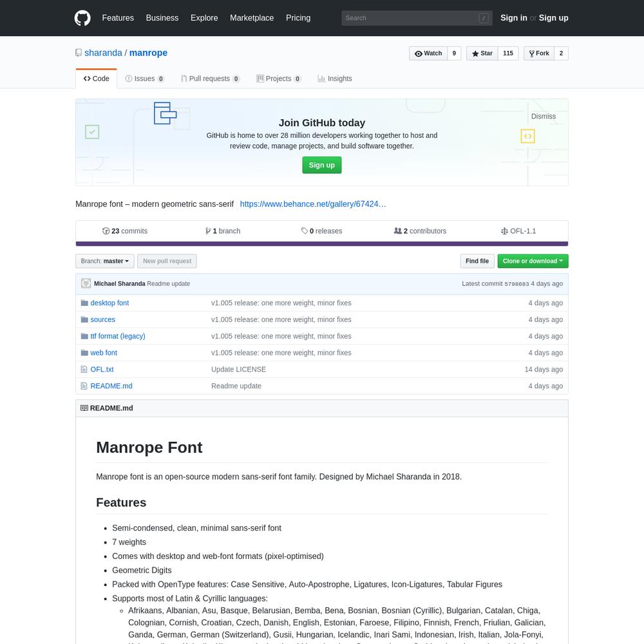Open Marketplace in the top navigation

click(252, 18)
